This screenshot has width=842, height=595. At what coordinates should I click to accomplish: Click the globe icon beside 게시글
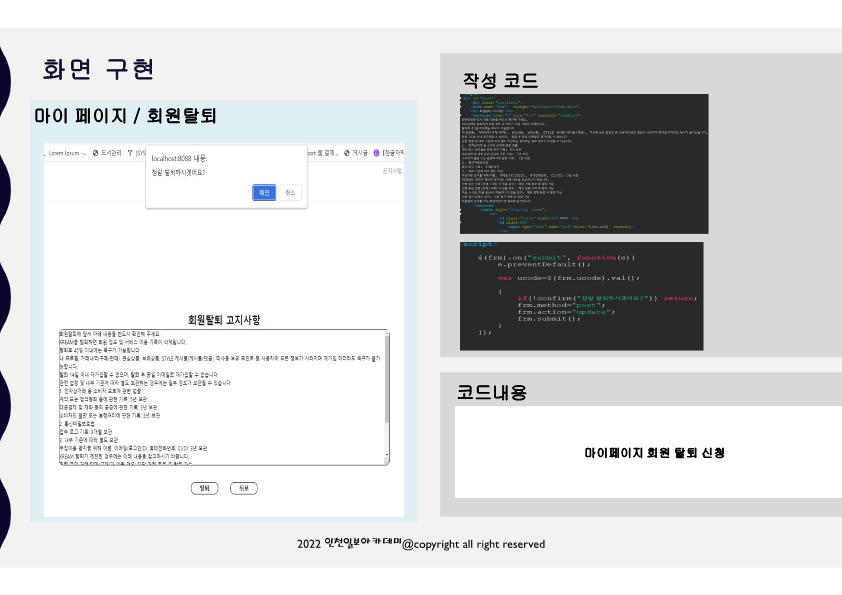(347, 153)
